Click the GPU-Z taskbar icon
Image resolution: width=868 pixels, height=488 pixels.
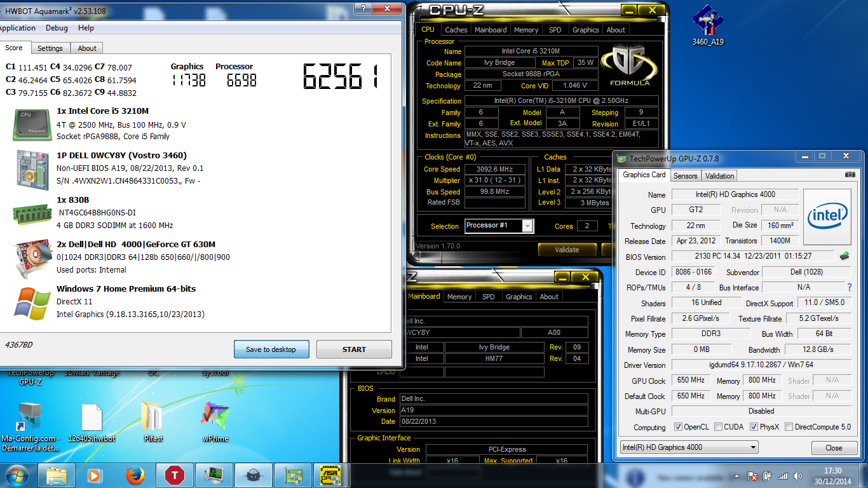[293, 475]
